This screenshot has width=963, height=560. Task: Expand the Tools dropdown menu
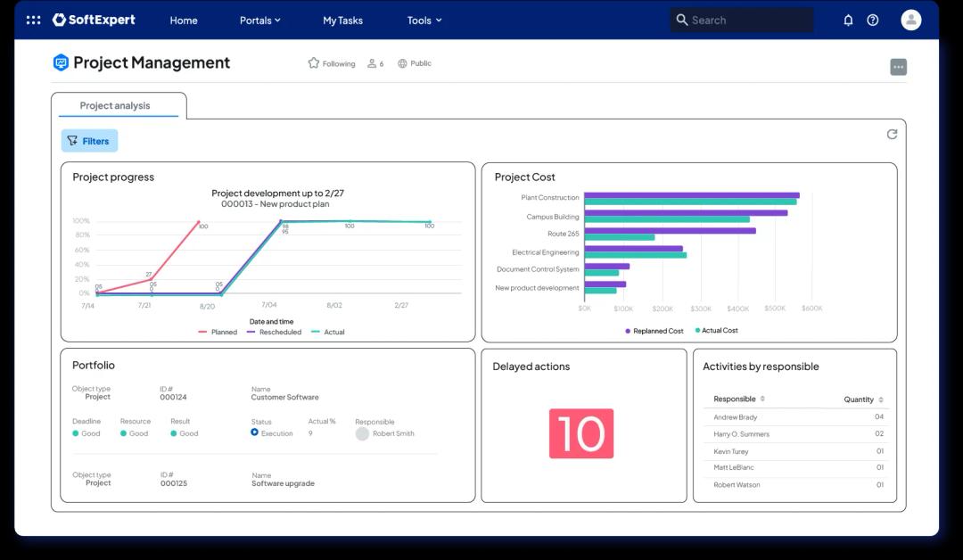(424, 20)
